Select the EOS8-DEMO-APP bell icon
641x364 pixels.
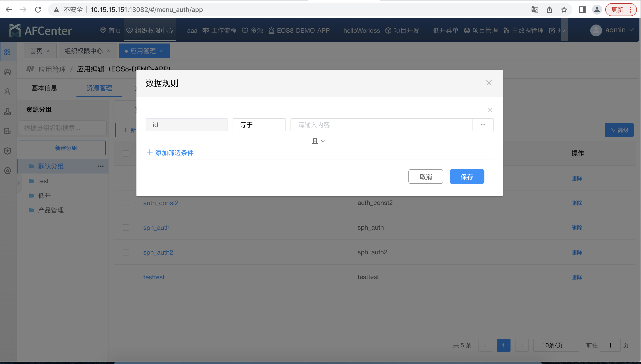click(272, 30)
